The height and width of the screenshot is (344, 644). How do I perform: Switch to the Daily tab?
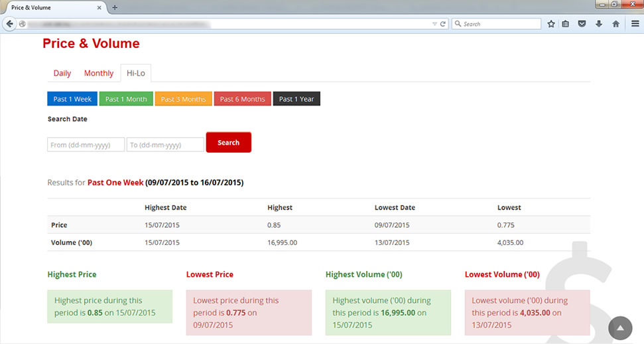62,73
